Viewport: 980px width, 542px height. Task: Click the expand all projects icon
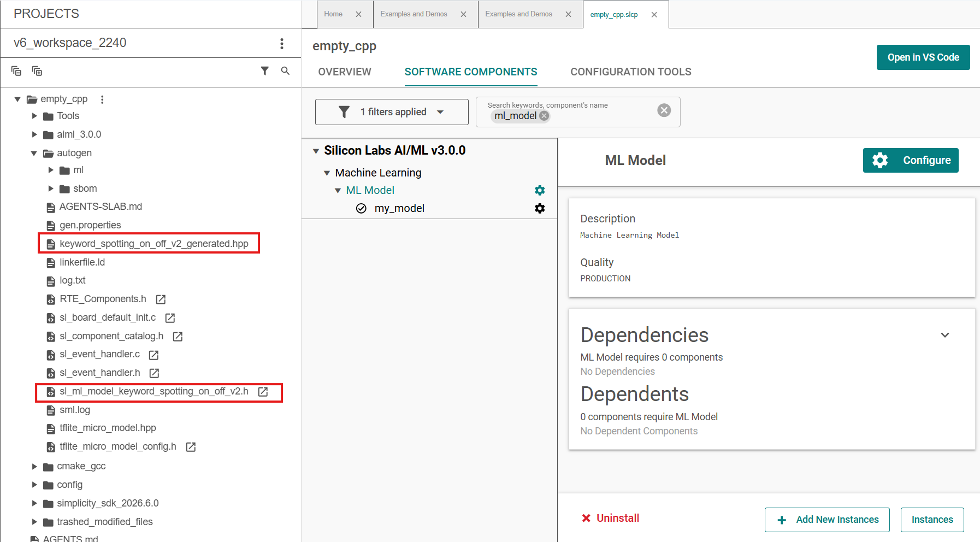pyautogui.click(x=37, y=71)
